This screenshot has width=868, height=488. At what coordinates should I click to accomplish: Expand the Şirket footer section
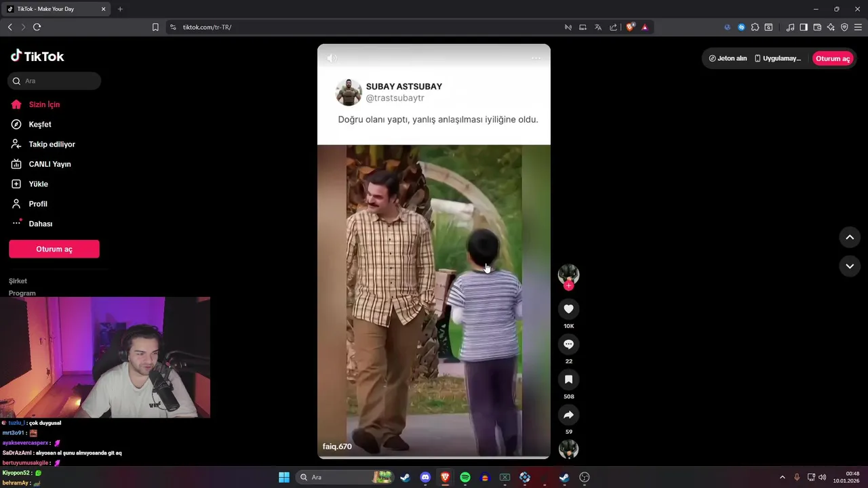[x=18, y=281]
